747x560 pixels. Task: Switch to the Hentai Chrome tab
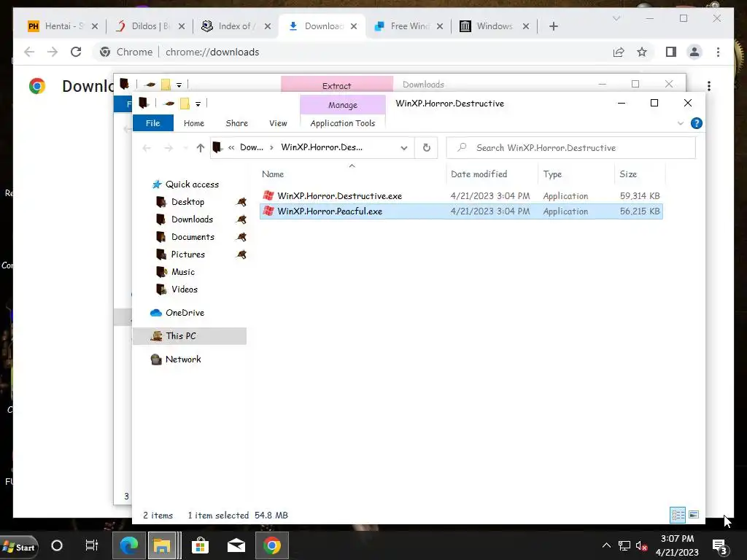(x=63, y=26)
